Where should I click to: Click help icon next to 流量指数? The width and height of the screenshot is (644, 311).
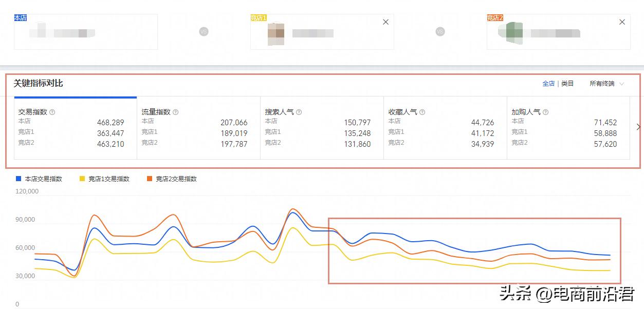click(176, 112)
